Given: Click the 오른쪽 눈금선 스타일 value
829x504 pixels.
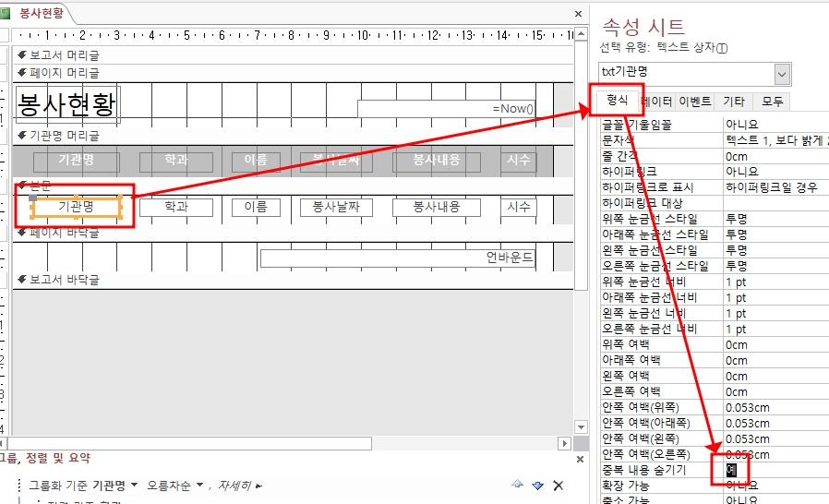Looking at the screenshot, I should click(x=775, y=266).
